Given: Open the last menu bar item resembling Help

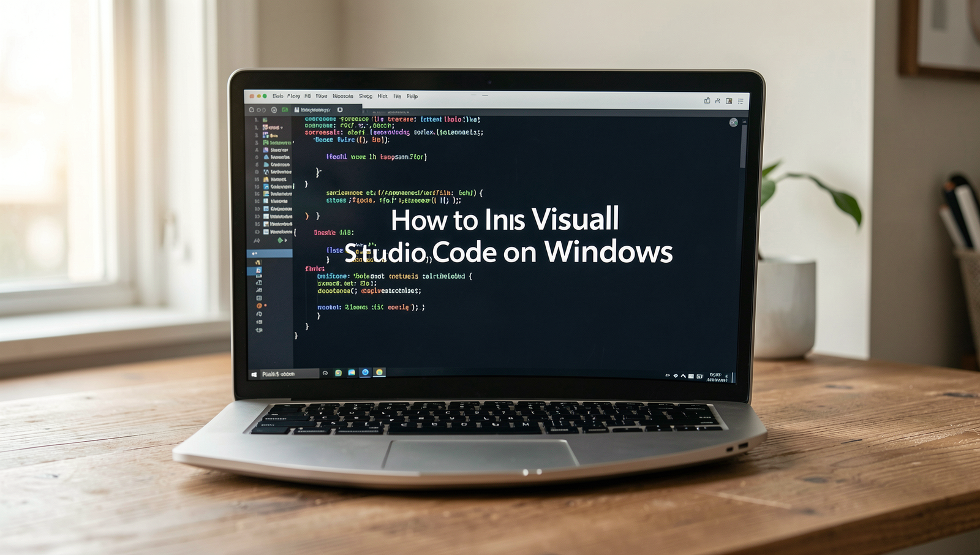Looking at the screenshot, I should pyautogui.click(x=412, y=96).
